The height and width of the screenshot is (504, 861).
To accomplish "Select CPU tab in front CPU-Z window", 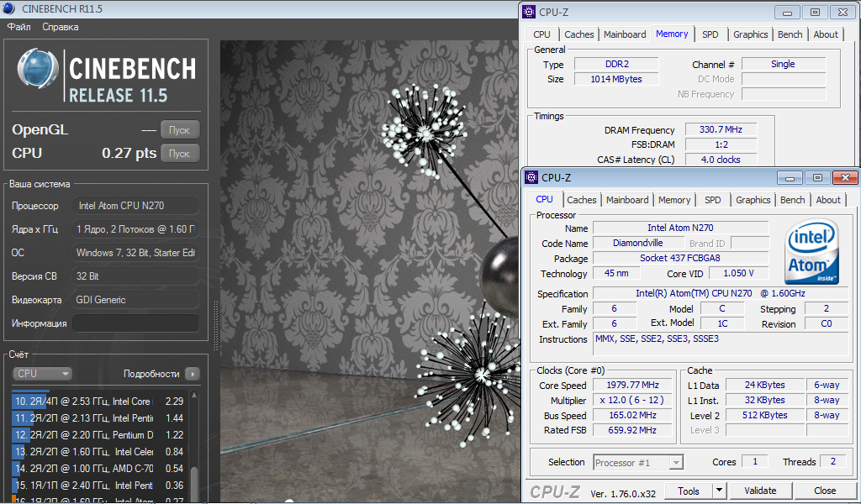I will click(544, 200).
